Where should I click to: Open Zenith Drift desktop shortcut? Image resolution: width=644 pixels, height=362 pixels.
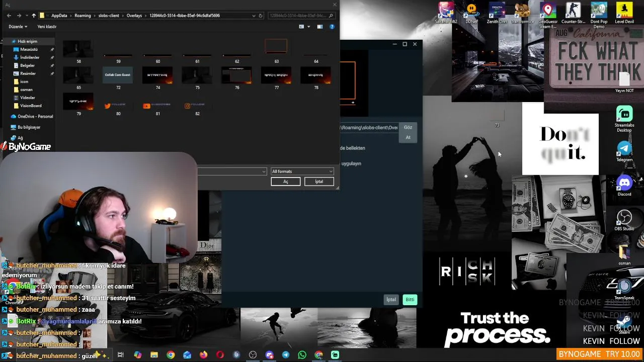coord(497,13)
